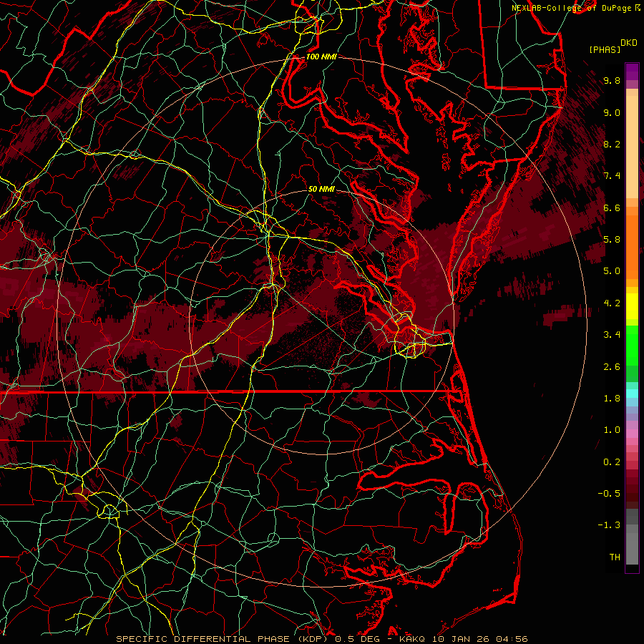The height and width of the screenshot is (644, 644).
Task: Click the 3.4 color scale value
Action: pos(612,335)
